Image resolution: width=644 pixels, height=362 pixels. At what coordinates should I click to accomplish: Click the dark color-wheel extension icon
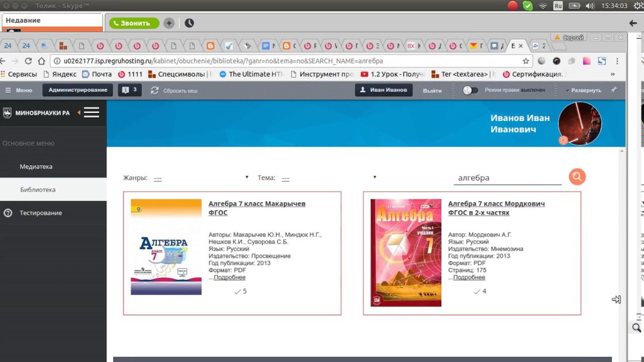point(556,61)
